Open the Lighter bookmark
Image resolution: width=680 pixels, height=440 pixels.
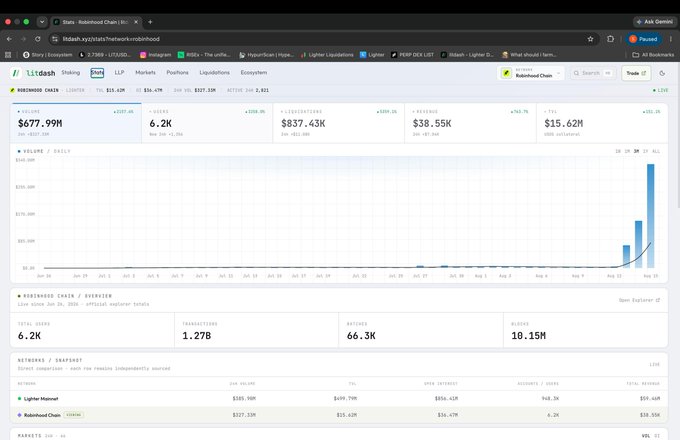[x=372, y=55]
